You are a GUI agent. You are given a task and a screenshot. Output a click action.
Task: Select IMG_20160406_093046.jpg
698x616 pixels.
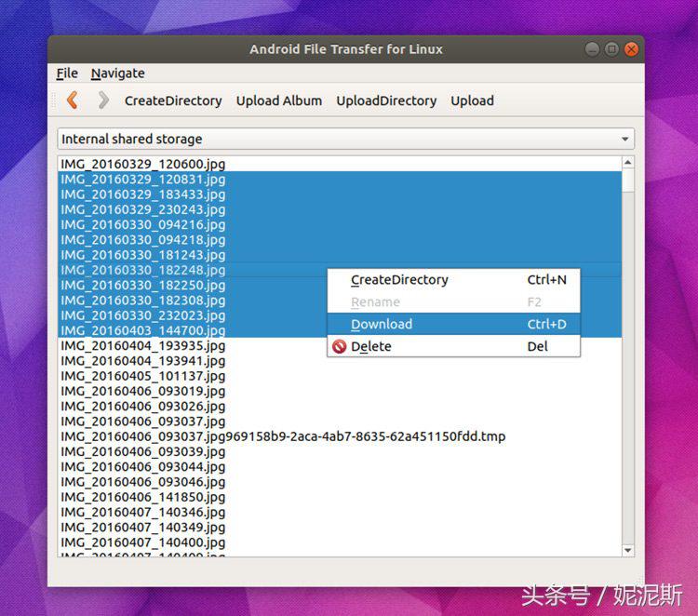click(x=340, y=482)
